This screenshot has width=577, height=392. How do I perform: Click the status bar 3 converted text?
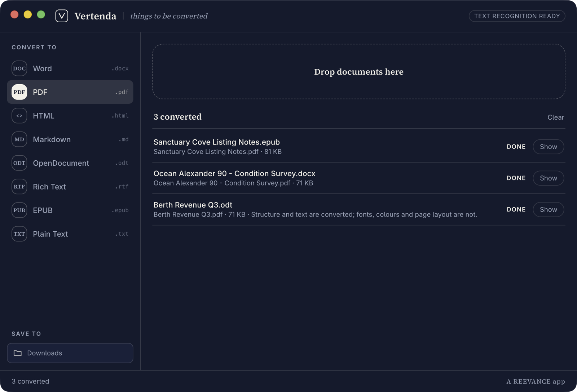click(30, 381)
